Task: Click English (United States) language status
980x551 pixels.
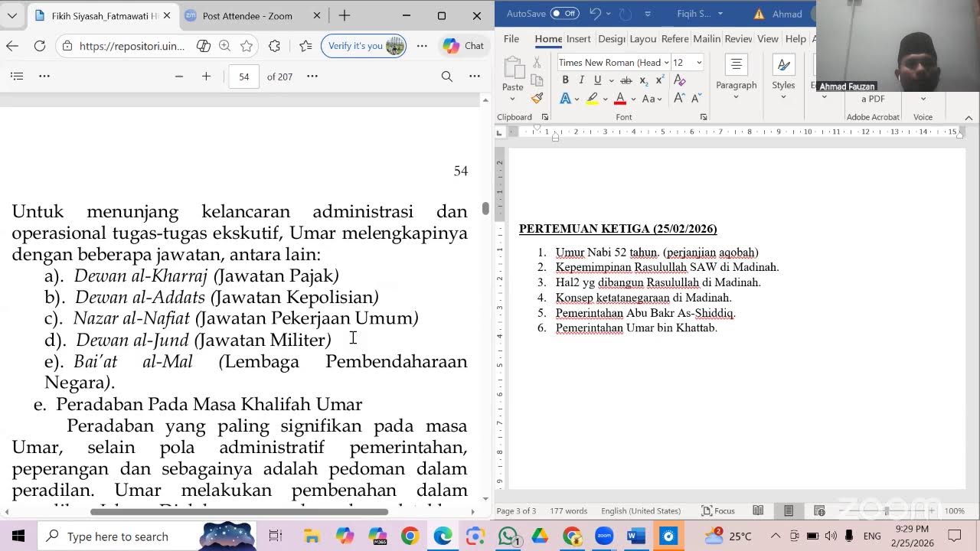Action: (641, 510)
